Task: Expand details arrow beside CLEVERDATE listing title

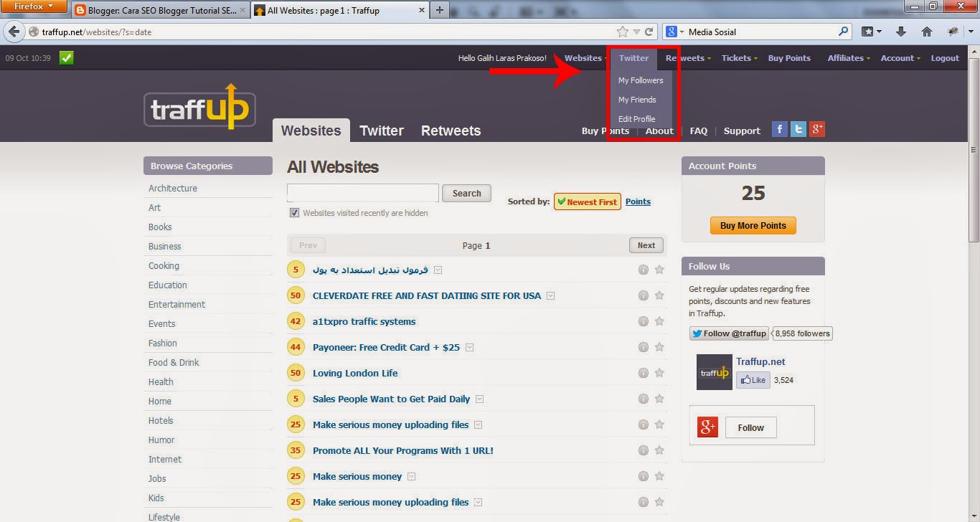Action: 550,295
